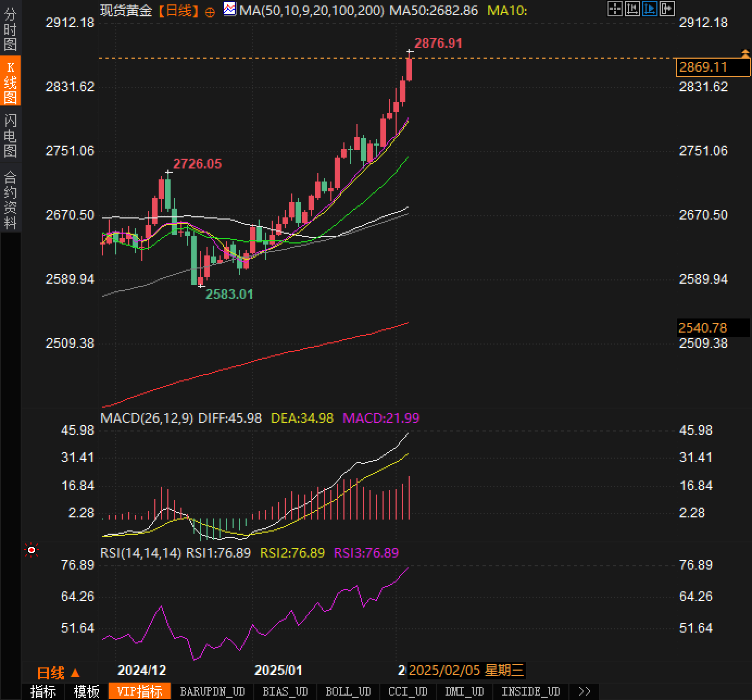This screenshot has height=700, width=752.
Task: Click the MA50:2682.86 value label
Action: click(x=434, y=11)
